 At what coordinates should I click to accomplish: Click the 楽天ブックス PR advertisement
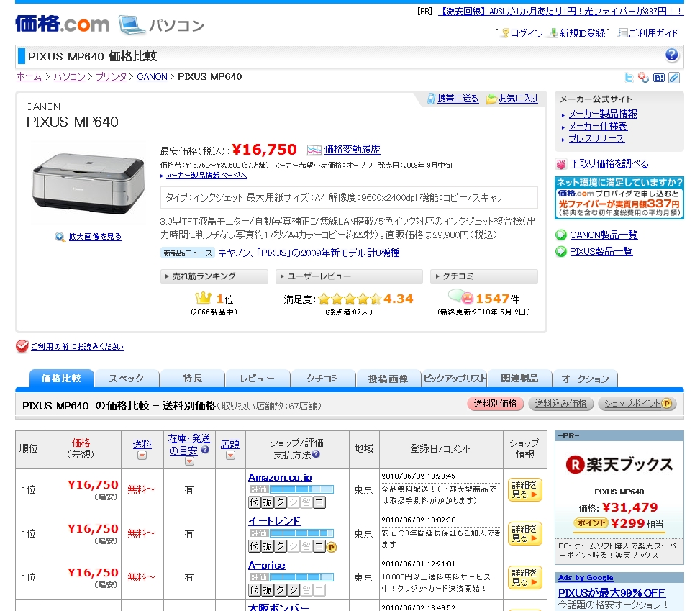619,498
